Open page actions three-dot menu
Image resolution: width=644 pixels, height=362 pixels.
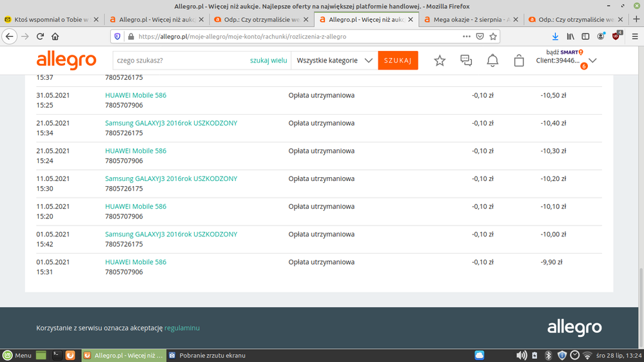pyautogui.click(x=467, y=37)
